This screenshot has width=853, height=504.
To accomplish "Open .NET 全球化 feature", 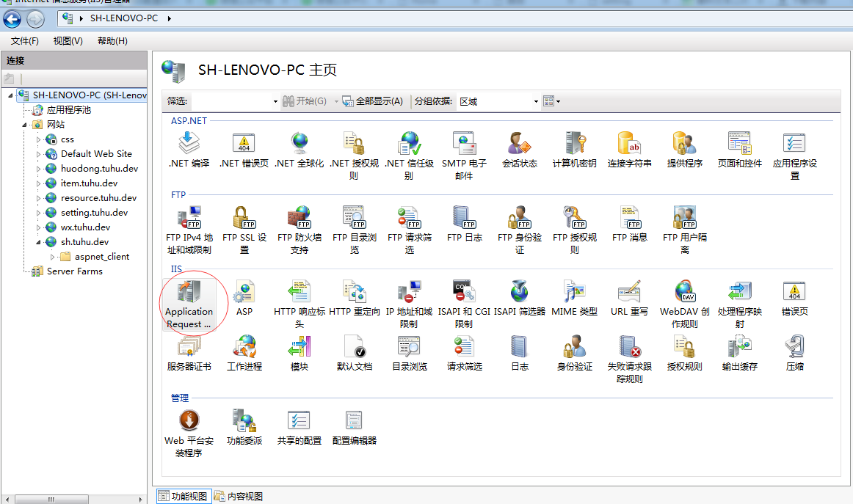I will (300, 150).
